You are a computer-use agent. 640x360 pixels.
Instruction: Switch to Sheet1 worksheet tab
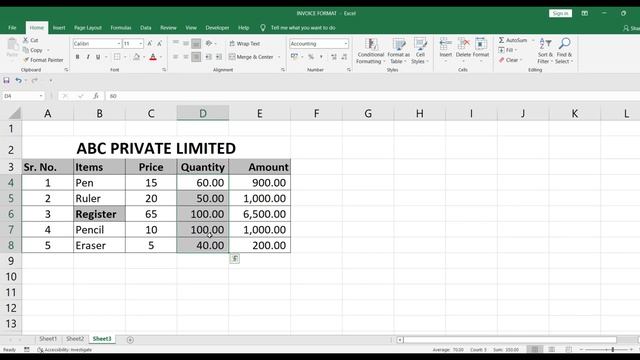click(x=48, y=339)
